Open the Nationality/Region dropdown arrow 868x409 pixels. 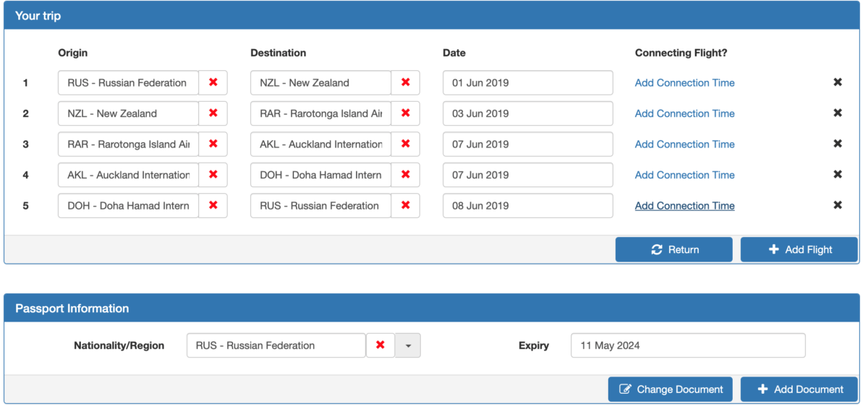click(x=408, y=345)
